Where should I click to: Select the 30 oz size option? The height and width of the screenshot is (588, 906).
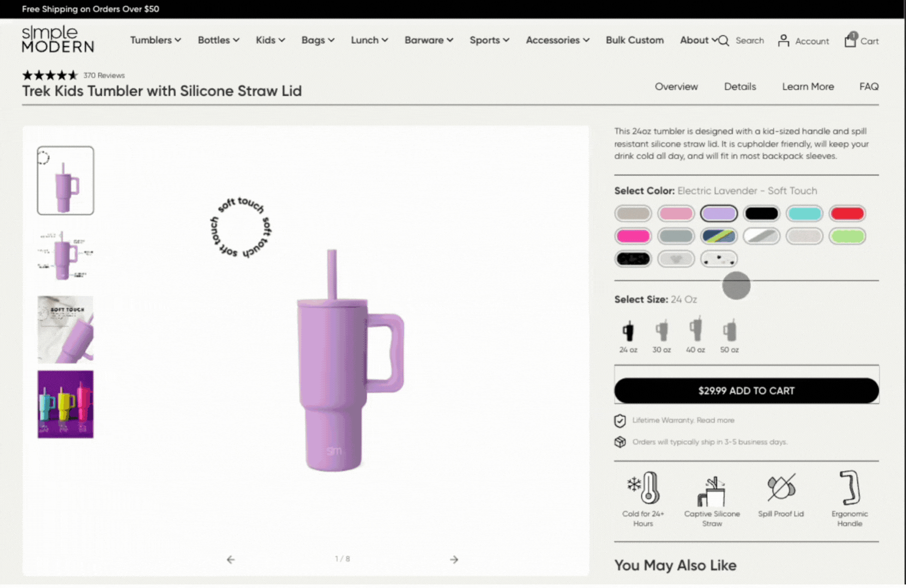662,336
